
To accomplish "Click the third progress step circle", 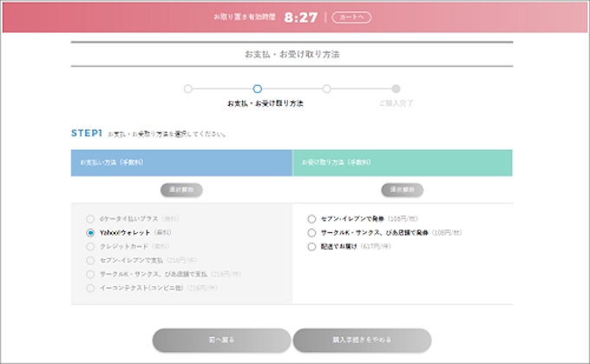I will (x=326, y=88).
